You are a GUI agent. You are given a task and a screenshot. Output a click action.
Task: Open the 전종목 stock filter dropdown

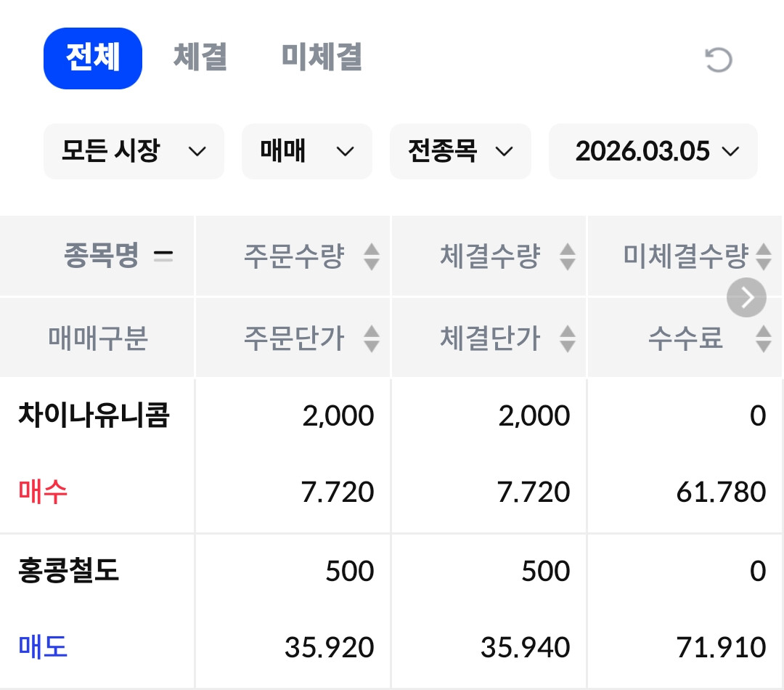click(x=460, y=151)
